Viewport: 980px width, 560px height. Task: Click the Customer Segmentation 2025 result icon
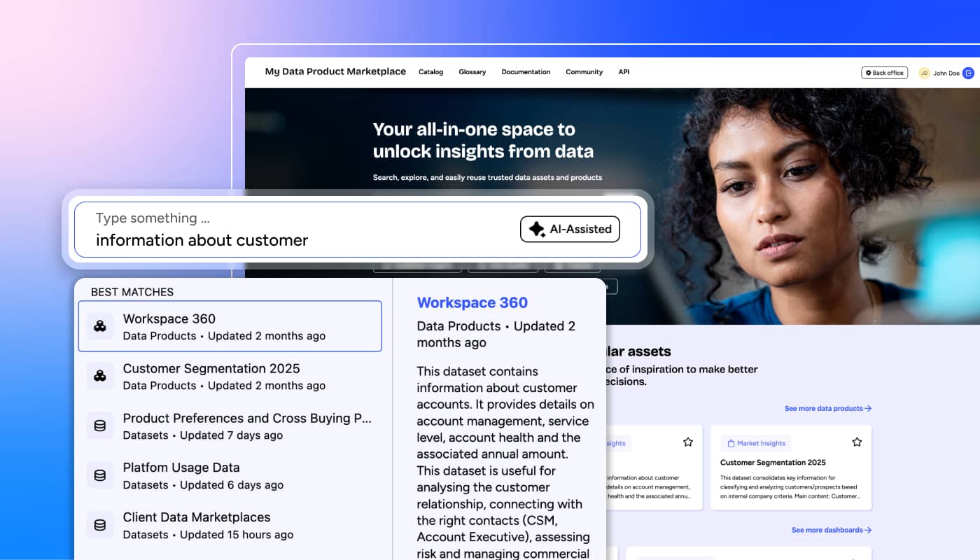(100, 376)
